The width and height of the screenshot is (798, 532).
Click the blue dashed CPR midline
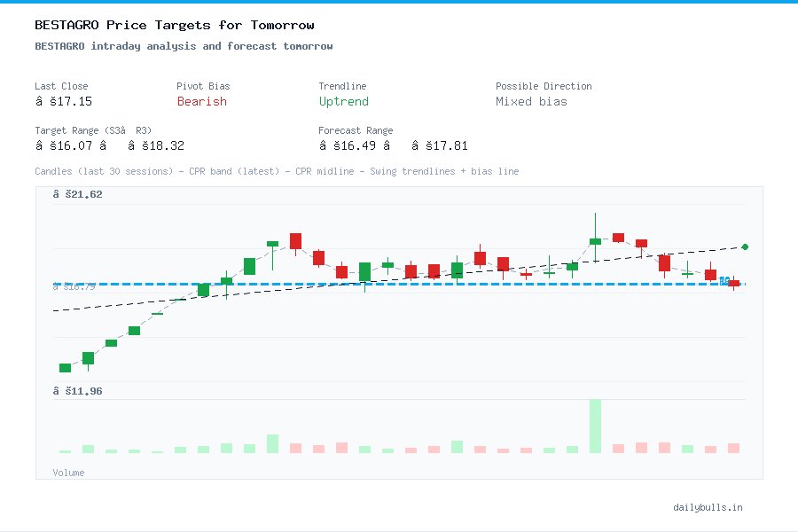tap(399, 284)
